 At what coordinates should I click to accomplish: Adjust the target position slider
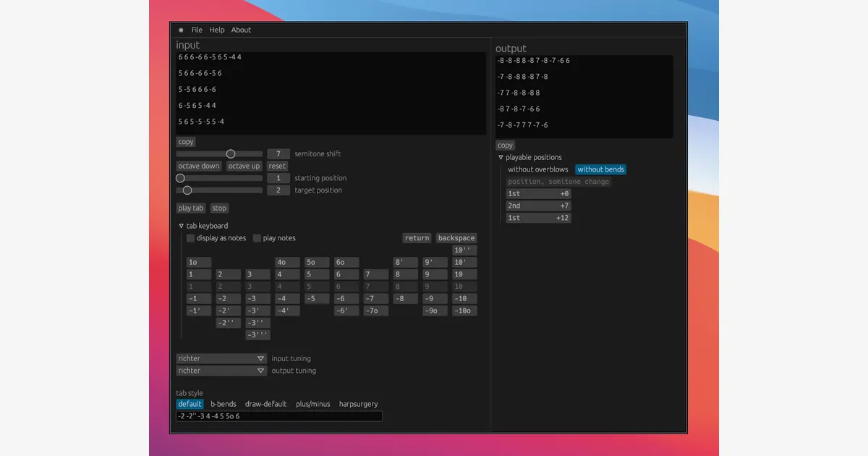220,190
